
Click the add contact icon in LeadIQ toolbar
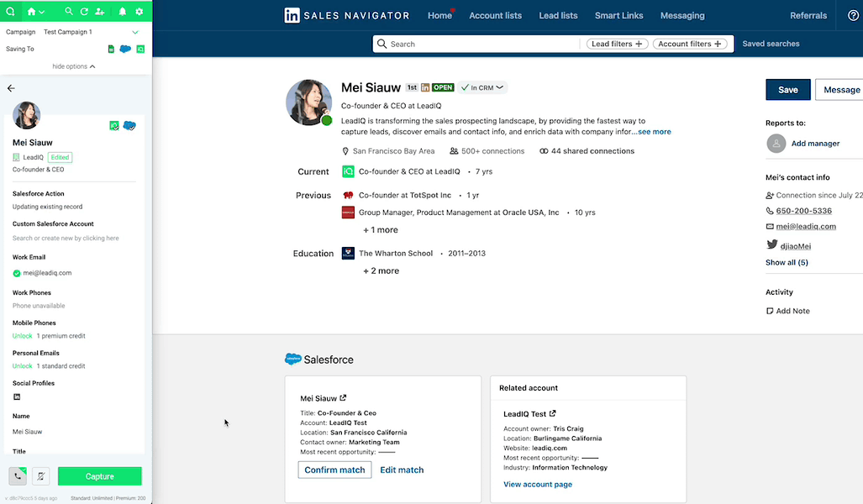100,12
